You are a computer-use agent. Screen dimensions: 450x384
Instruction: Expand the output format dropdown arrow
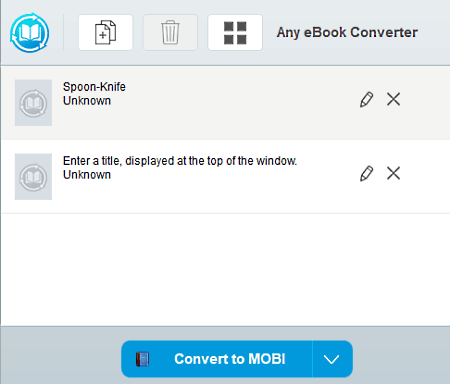coord(332,359)
